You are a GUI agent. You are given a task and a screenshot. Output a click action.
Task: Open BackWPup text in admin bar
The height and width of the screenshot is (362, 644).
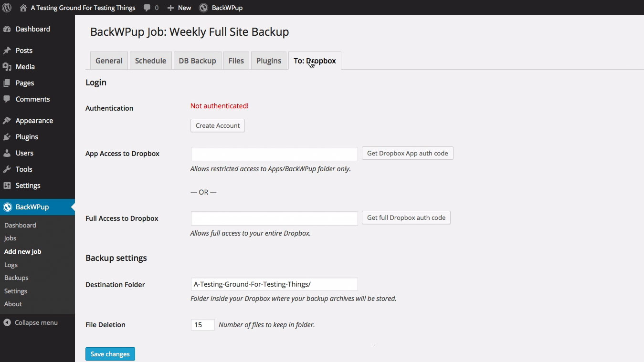227,8
